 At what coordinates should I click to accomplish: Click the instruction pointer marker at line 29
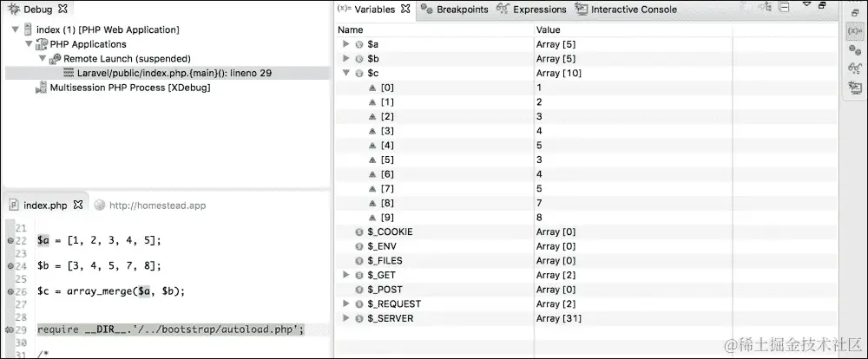[x=9, y=330]
